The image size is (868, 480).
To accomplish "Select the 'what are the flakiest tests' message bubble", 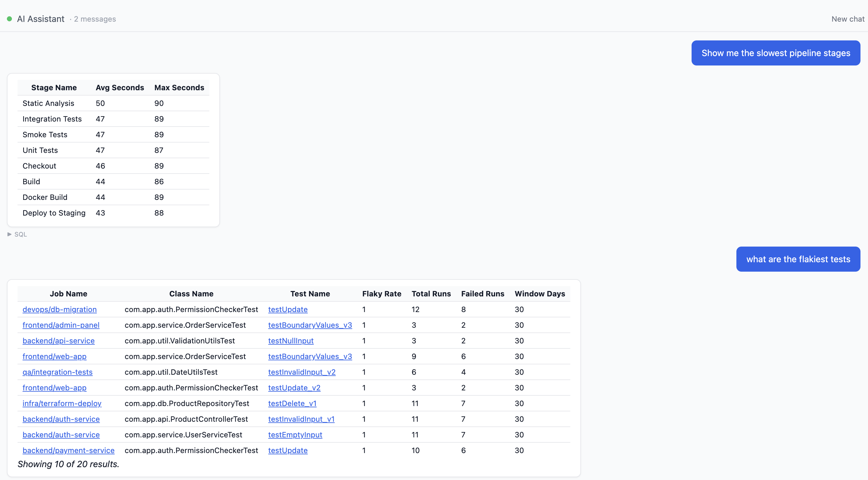I will coord(798,259).
